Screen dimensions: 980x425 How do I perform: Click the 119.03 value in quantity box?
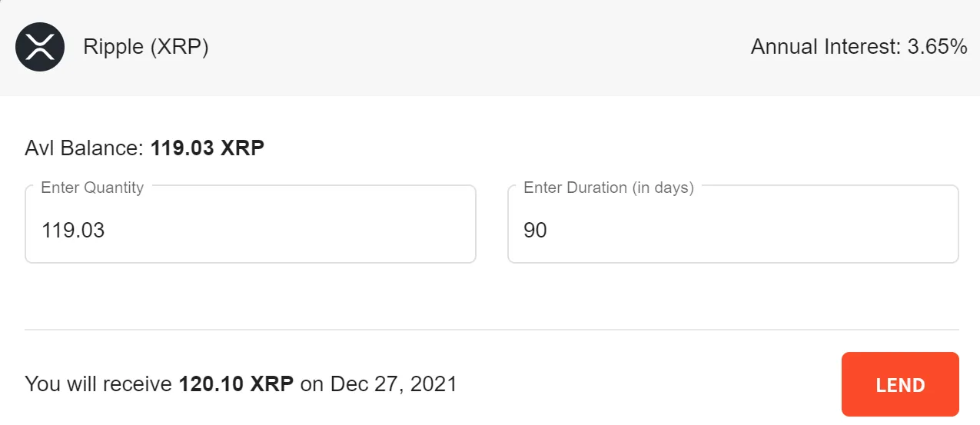[x=73, y=230]
